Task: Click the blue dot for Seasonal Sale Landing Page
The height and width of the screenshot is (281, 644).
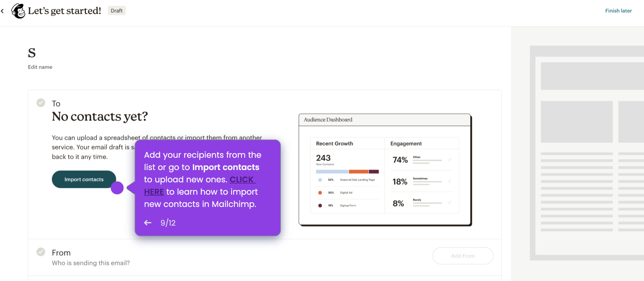Action: [320, 180]
